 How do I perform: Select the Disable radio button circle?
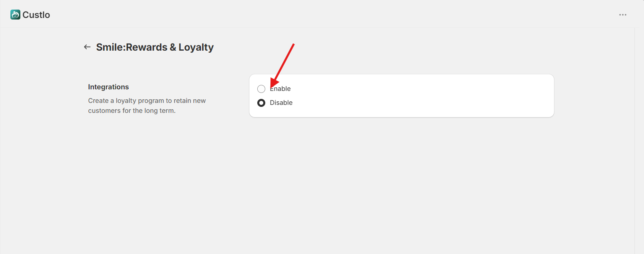261,103
